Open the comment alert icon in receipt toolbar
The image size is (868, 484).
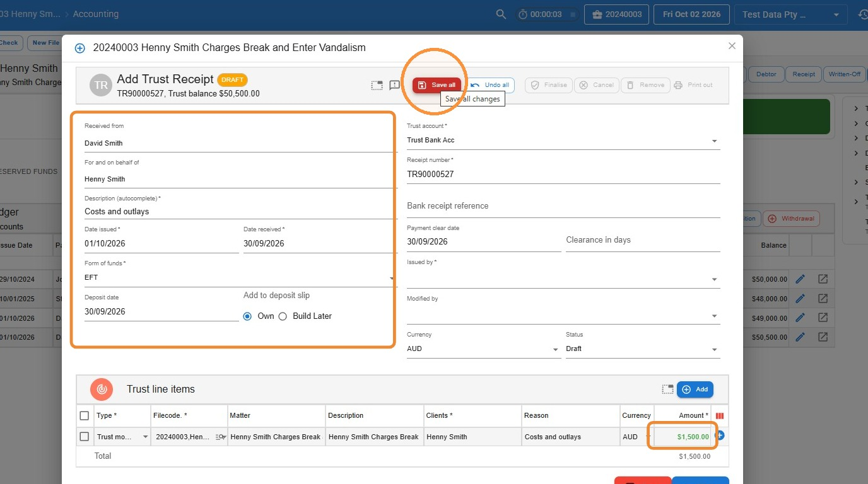point(395,85)
